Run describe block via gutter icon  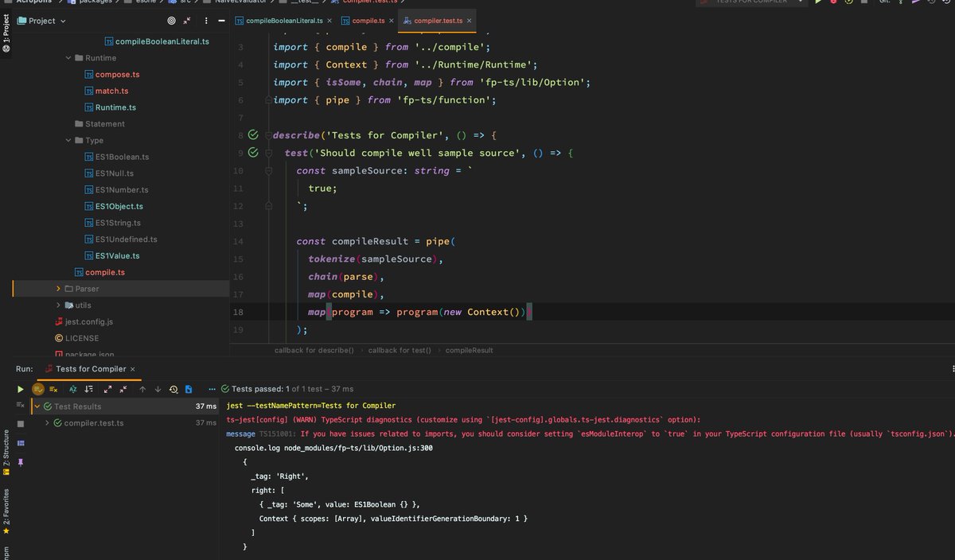(253, 134)
